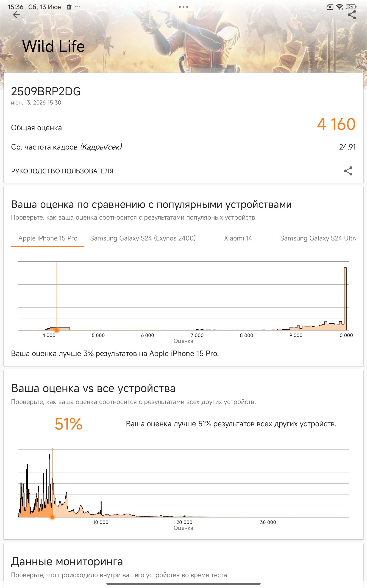Viewport: 367px width, 588px height.
Task: Tap the 51% percentile value
Action: tap(68, 424)
